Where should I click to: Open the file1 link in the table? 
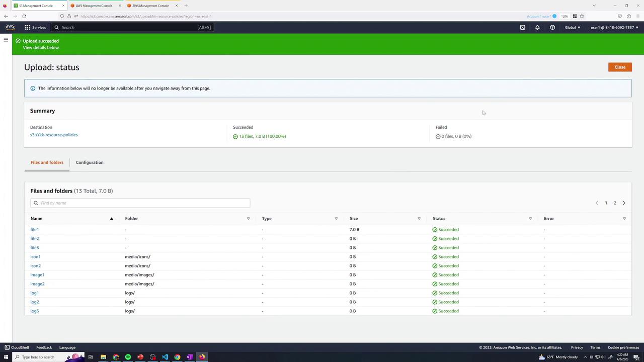[34, 230]
